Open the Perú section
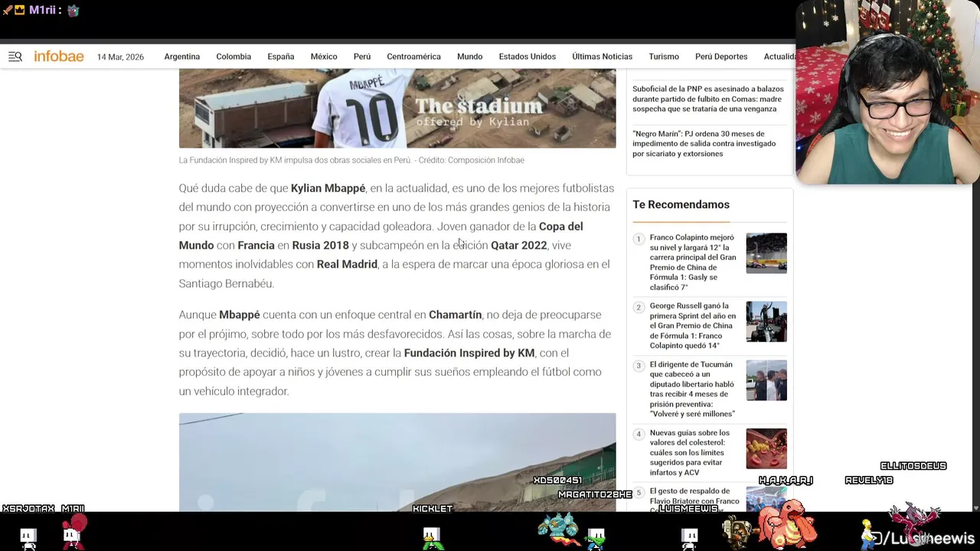Screen dimensions: 980x551 click(x=362, y=57)
